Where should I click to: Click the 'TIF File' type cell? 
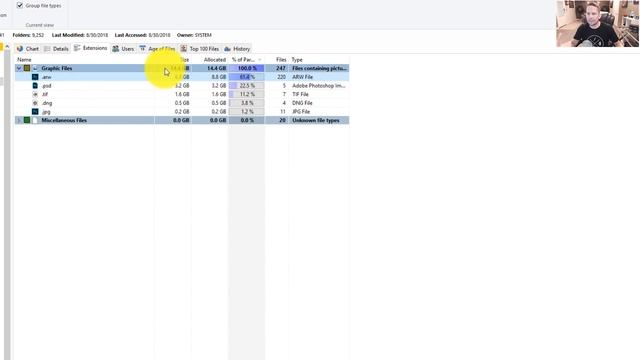[300, 94]
